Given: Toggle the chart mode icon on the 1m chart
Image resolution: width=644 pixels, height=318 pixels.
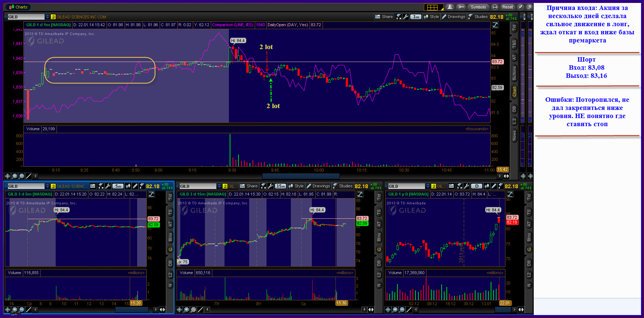Looking at the screenshot, I should pos(495,25).
